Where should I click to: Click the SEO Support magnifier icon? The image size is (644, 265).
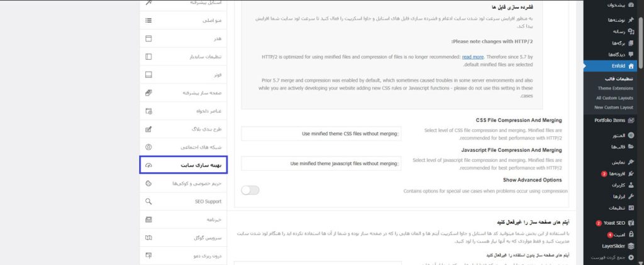(x=148, y=202)
